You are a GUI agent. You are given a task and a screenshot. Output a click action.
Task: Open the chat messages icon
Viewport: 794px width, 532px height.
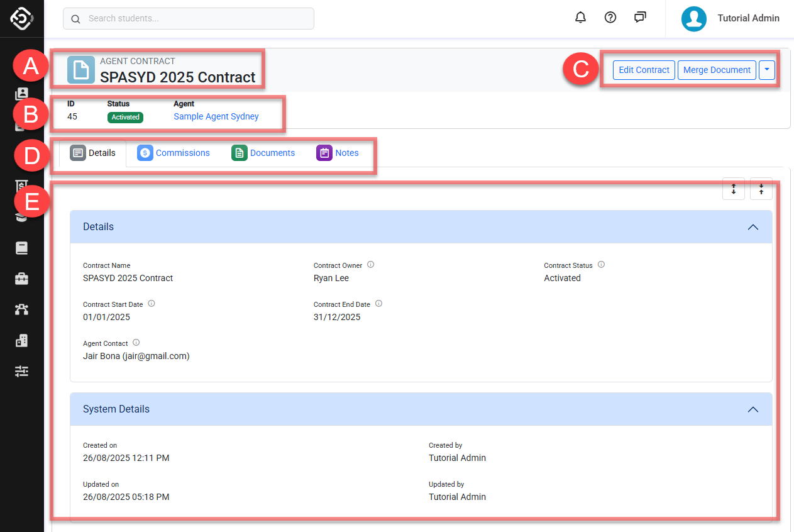(x=640, y=18)
